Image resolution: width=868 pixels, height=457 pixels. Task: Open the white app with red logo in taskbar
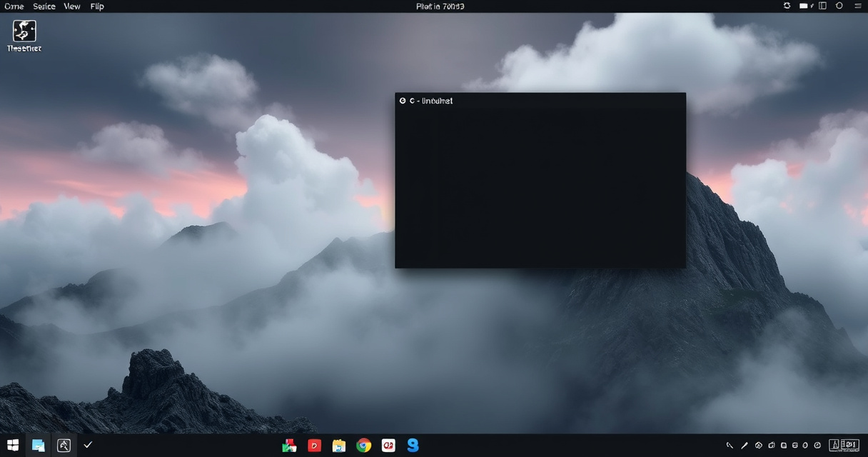388,446
